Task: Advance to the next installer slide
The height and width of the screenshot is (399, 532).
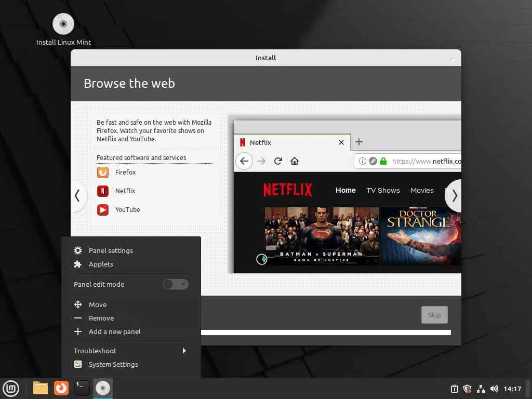Action: [454, 195]
